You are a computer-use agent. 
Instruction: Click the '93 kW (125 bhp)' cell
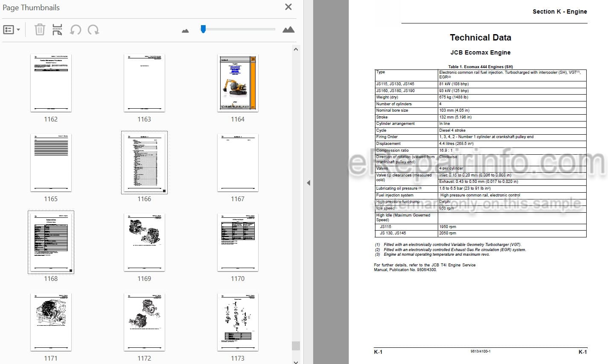[512, 90]
